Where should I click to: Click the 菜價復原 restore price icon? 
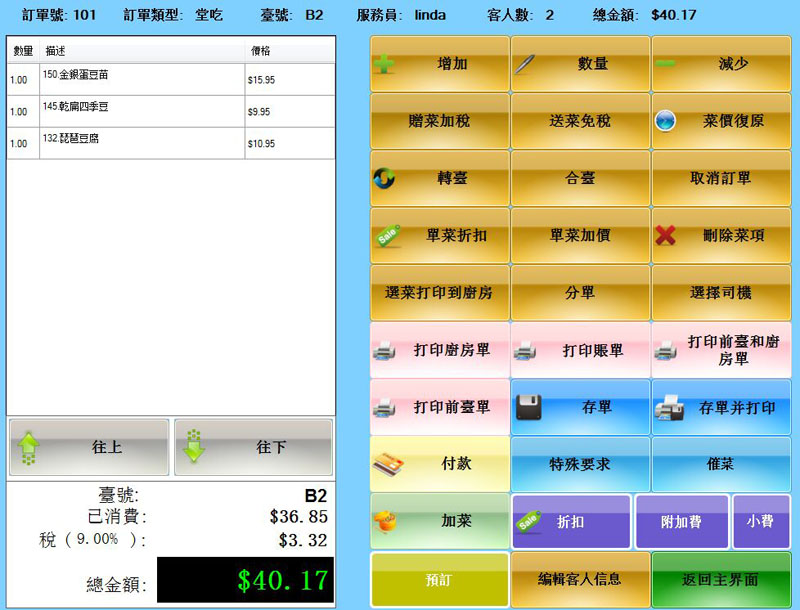click(666, 122)
